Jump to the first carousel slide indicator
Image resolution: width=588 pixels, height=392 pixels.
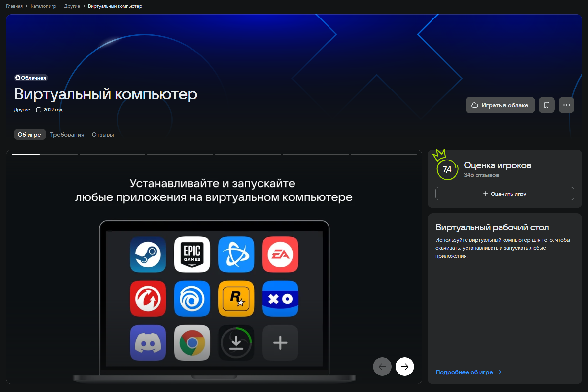[x=45, y=154]
